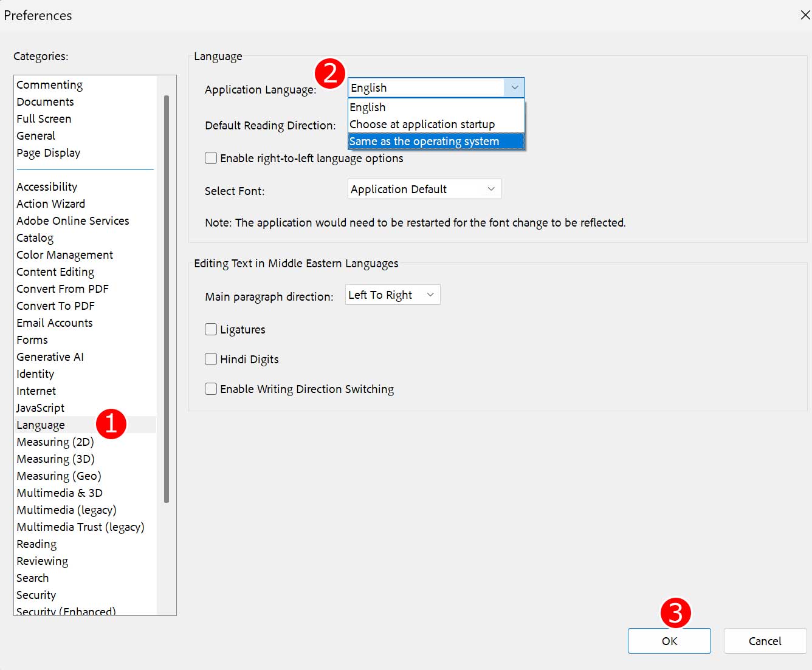
Task: Open the Select Font dropdown
Action: (x=424, y=189)
